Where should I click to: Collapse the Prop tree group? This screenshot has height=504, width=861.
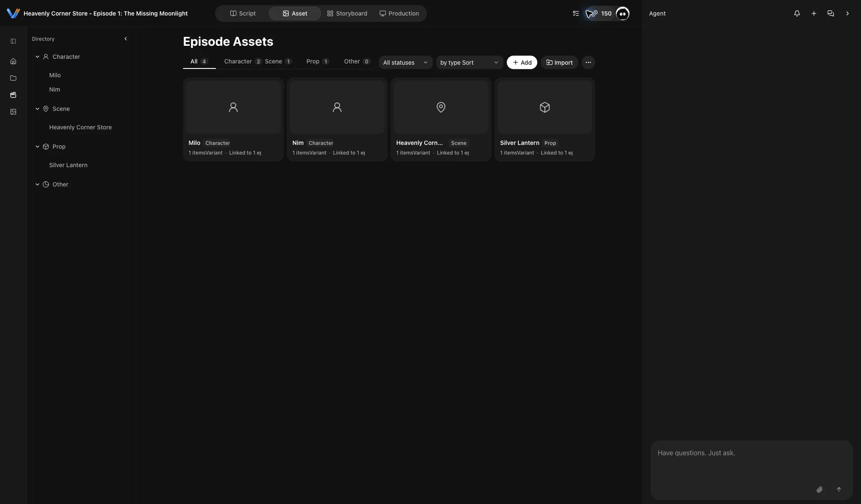tap(37, 147)
